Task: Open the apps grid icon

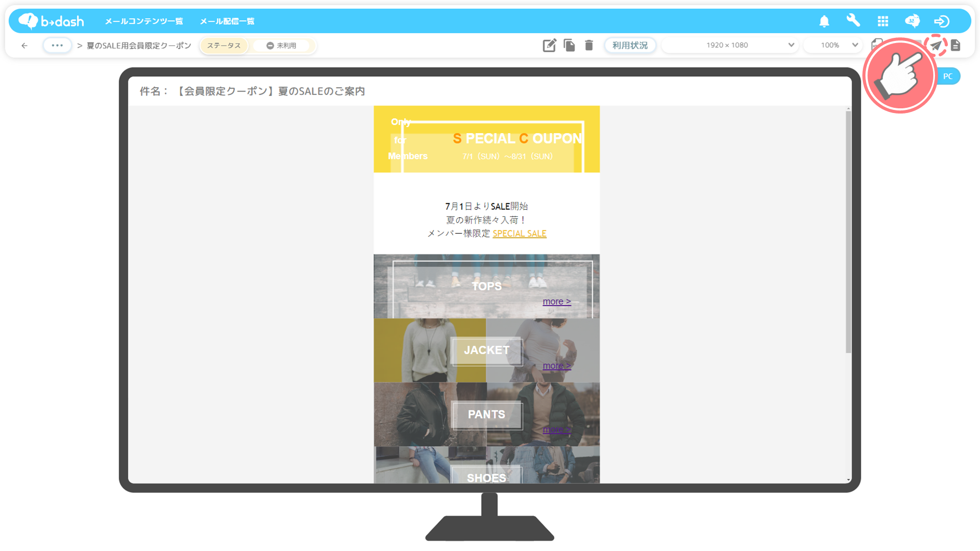Action: [883, 21]
